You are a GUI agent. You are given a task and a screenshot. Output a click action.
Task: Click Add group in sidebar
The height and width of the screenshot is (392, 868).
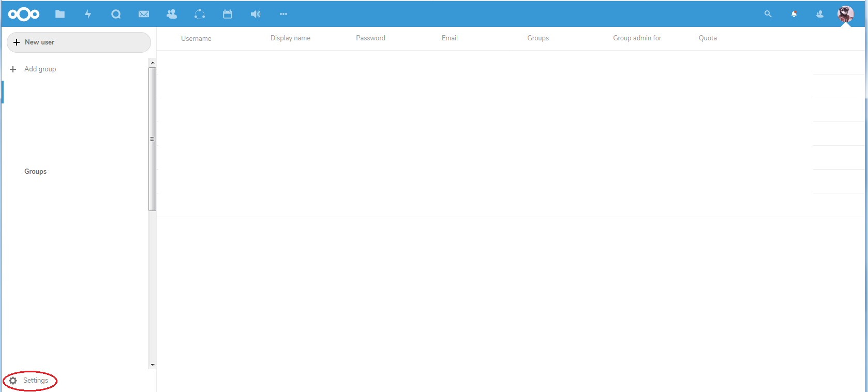coord(40,69)
